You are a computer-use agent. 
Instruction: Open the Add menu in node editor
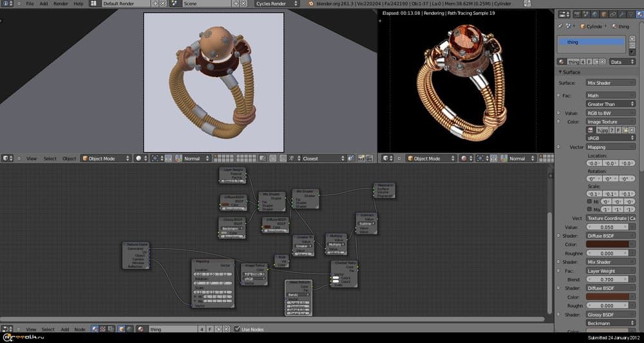pyautogui.click(x=64, y=329)
